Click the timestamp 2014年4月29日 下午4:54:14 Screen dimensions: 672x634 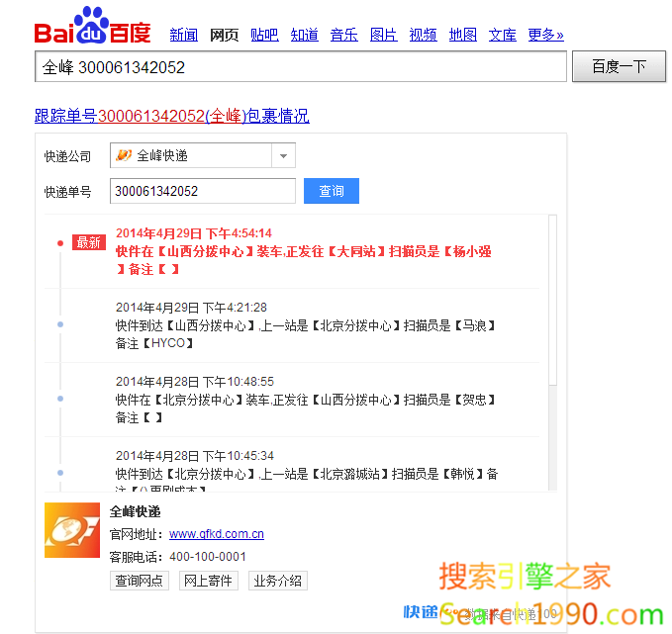[x=194, y=233]
